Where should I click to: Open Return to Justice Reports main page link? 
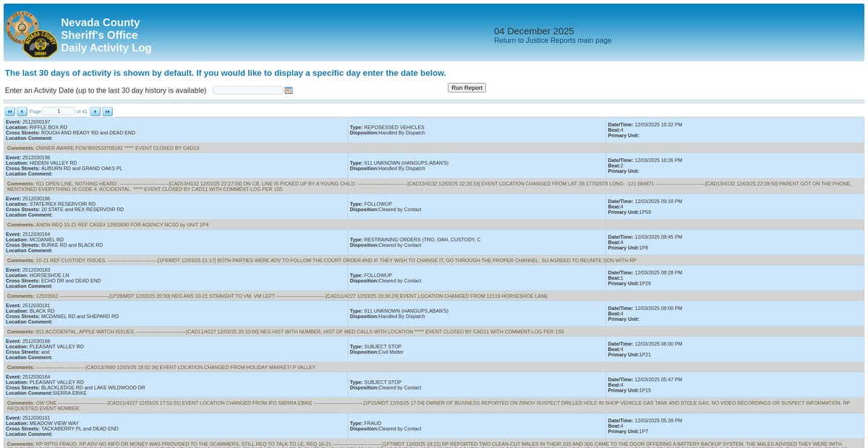553,40
